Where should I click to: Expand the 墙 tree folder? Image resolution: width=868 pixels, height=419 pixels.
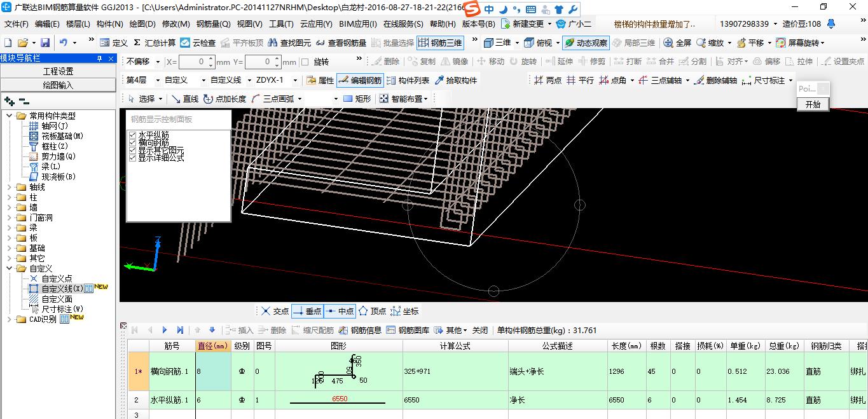click(10, 207)
